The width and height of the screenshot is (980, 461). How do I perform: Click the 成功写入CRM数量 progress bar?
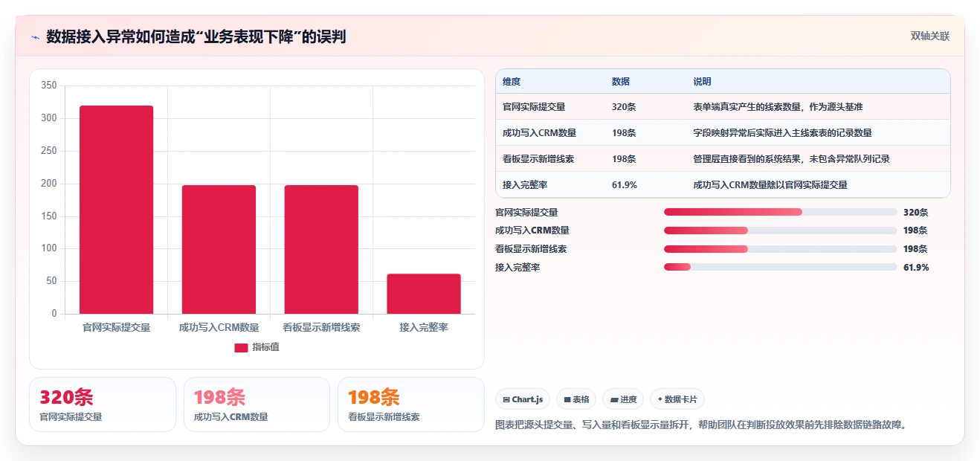(781, 230)
